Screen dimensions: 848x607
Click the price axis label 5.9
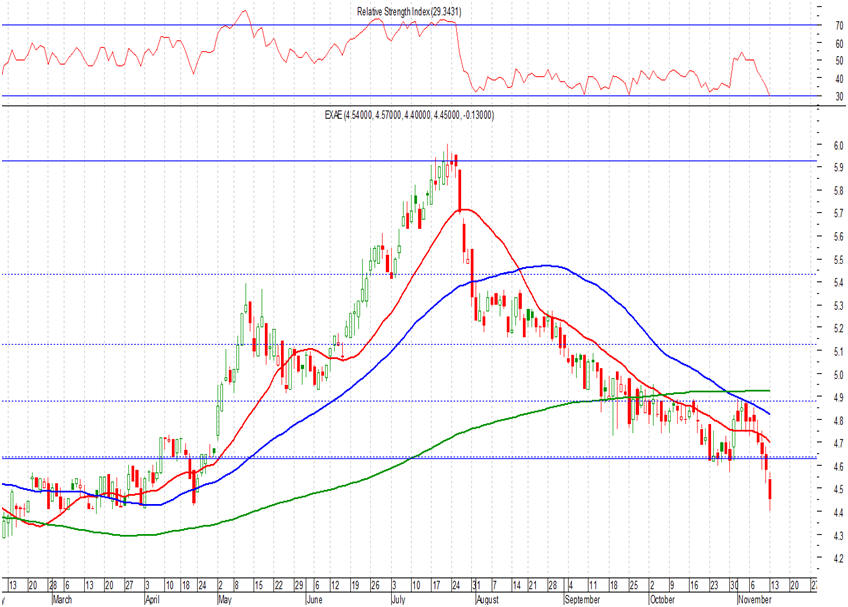click(838, 168)
